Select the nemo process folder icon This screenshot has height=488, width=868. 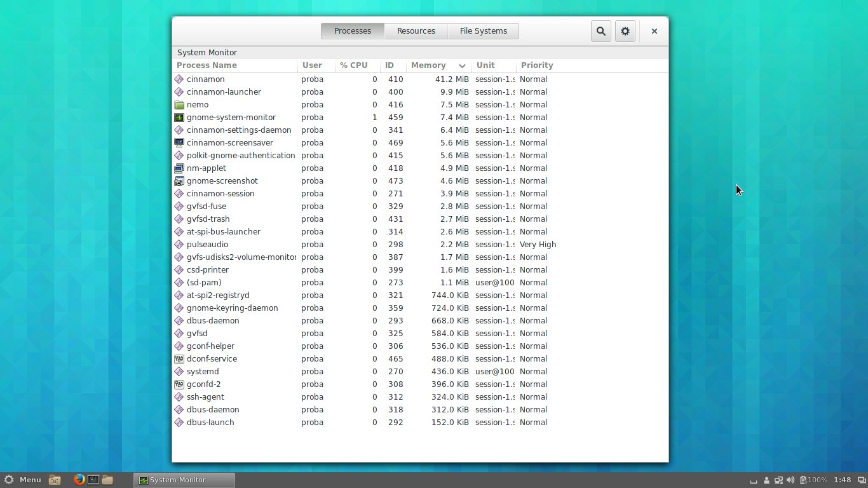[x=179, y=105]
